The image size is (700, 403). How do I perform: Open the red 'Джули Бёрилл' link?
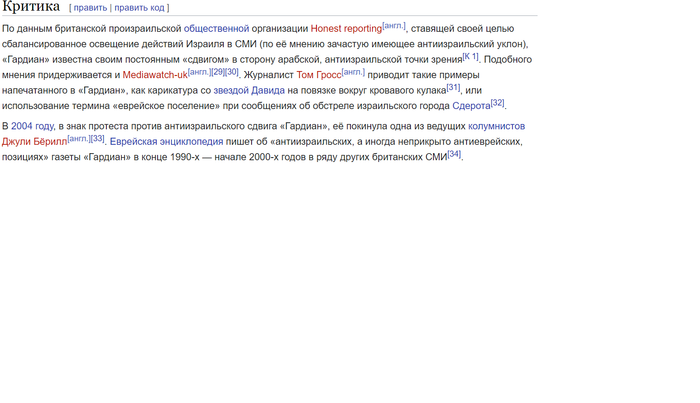[34, 141]
